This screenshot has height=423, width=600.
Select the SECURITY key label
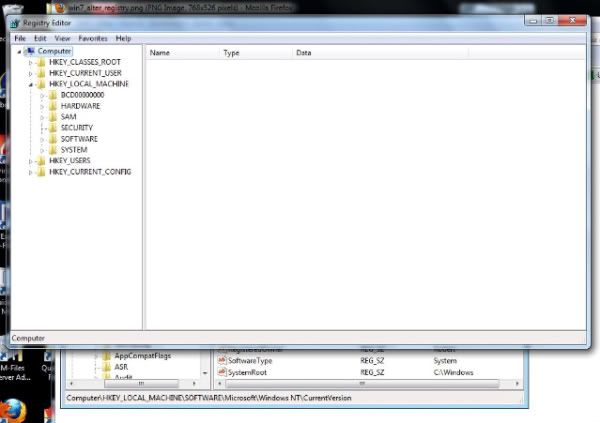click(x=77, y=128)
